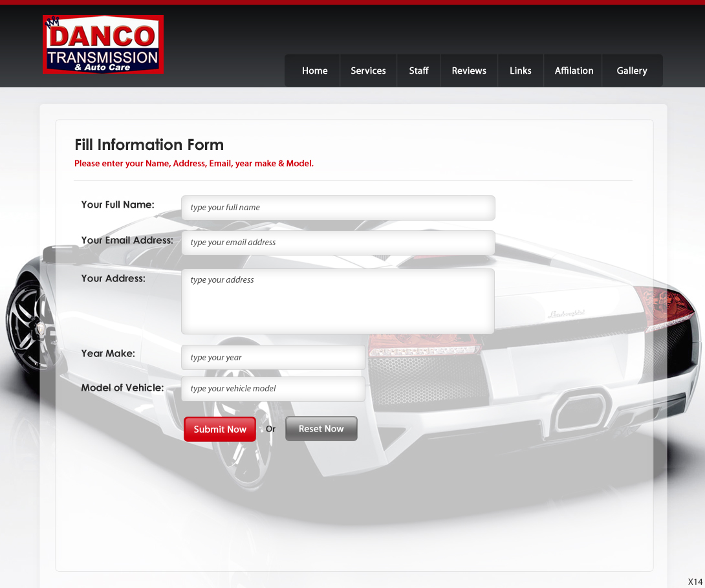
Task: Click the Your Address label
Action: (x=113, y=278)
